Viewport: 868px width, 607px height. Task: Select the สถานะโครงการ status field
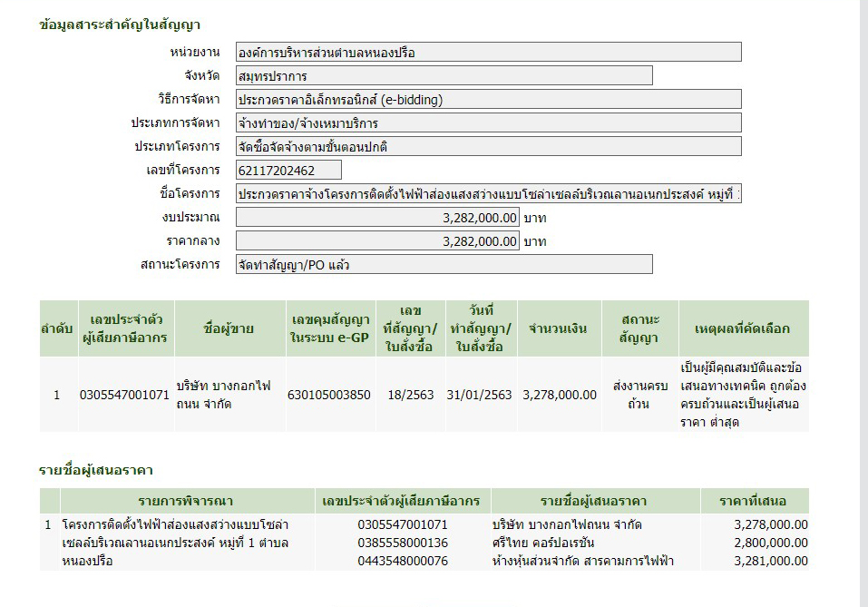[x=443, y=265]
